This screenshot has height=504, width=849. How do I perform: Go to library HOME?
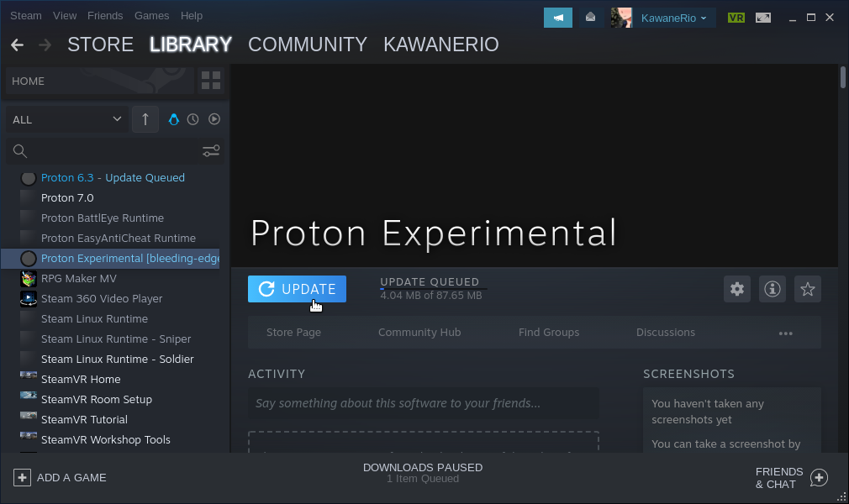(x=100, y=81)
